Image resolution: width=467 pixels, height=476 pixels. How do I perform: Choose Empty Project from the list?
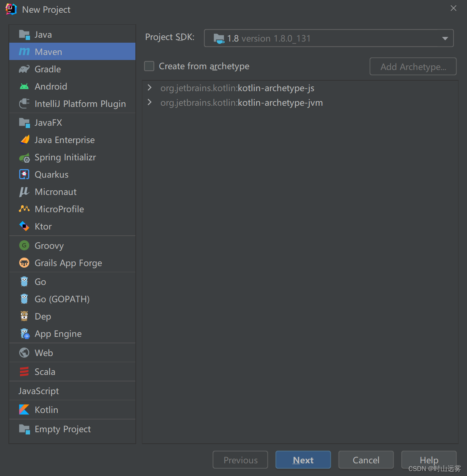62,429
